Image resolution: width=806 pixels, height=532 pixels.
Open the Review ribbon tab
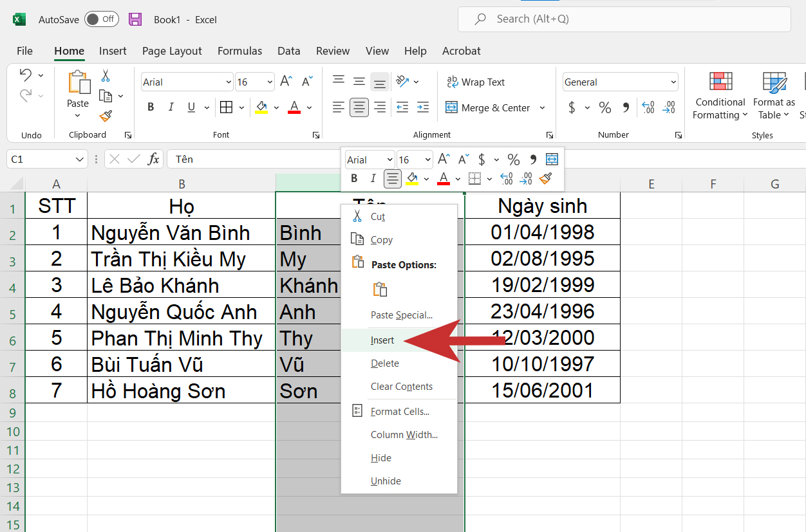point(333,51)
